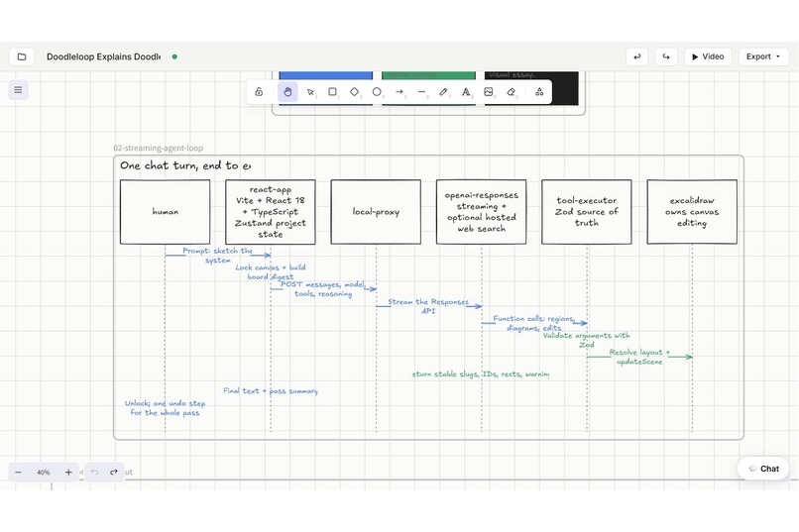Viewport: 799px width, 532px height.
Task: Click 'Resolve layout + updateScene' label
Action: click(639, 357)
